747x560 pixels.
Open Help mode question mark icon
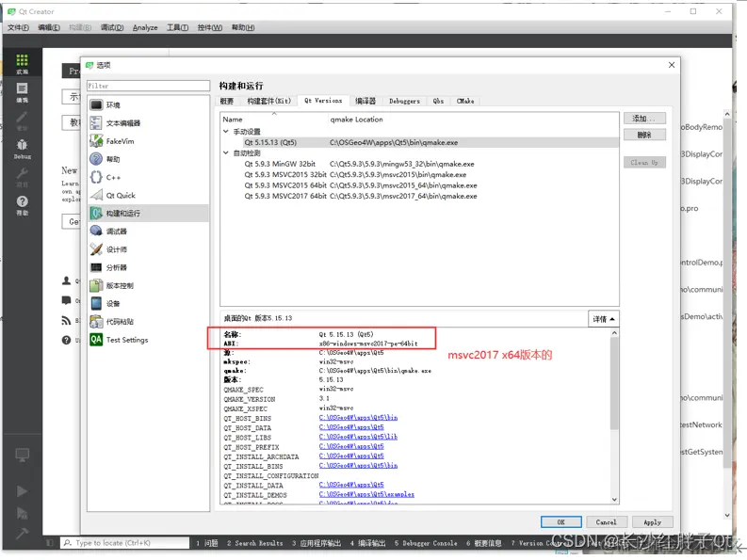tap(22, 205)
